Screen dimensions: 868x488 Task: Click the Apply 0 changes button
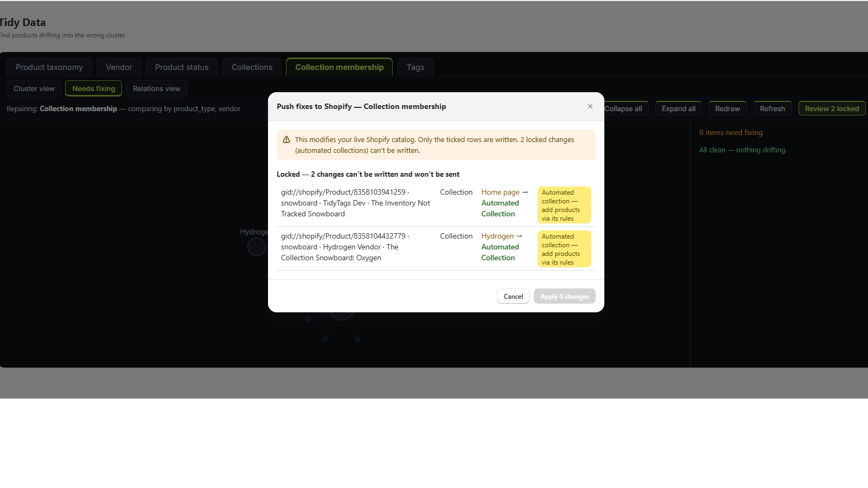[x=565, y=296]
